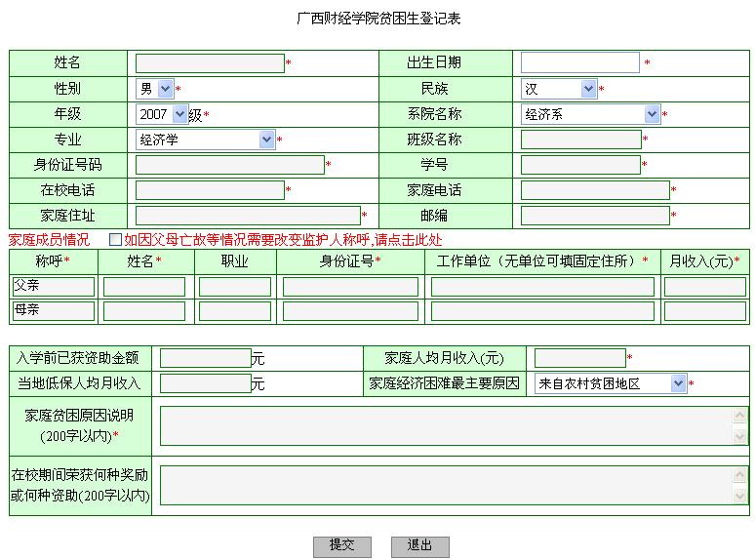Click the page title 广西财经学院贫困生登记表
This screenshot has width=755, height=560.
click(x=378, y=19)
